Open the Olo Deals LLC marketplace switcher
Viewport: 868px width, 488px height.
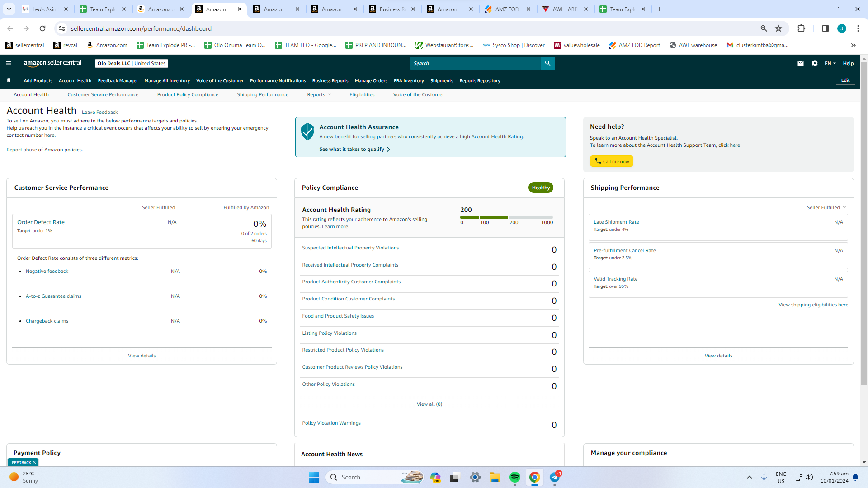tap(132, 63)
